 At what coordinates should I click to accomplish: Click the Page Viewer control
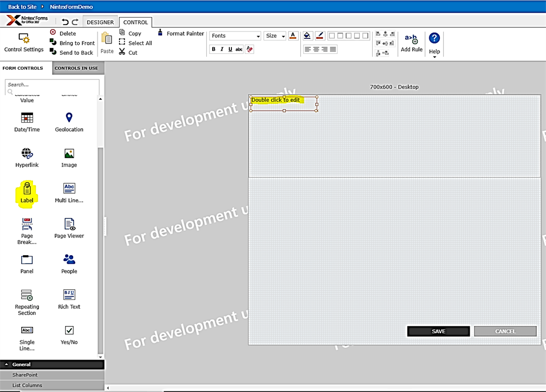[69, 229]
